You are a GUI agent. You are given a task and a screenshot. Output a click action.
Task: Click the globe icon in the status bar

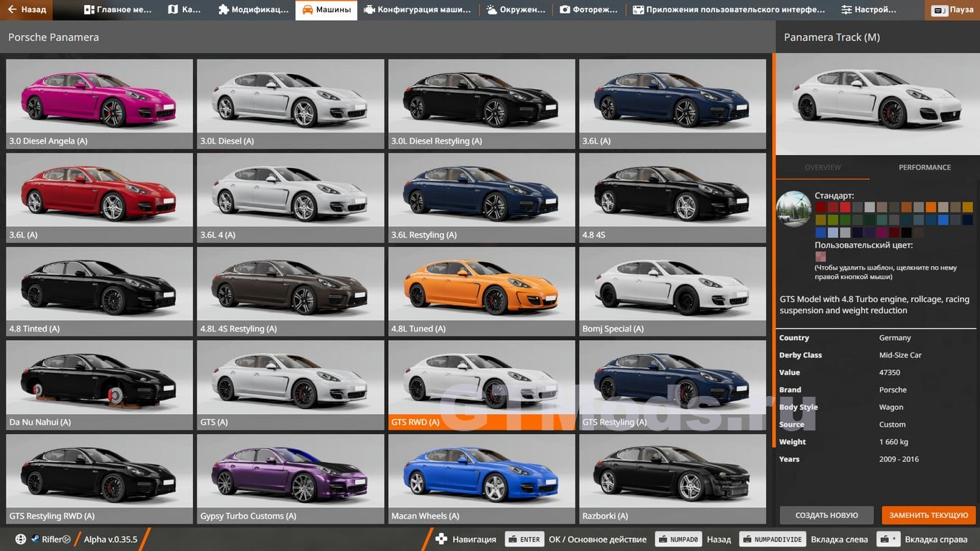point(21,540)
